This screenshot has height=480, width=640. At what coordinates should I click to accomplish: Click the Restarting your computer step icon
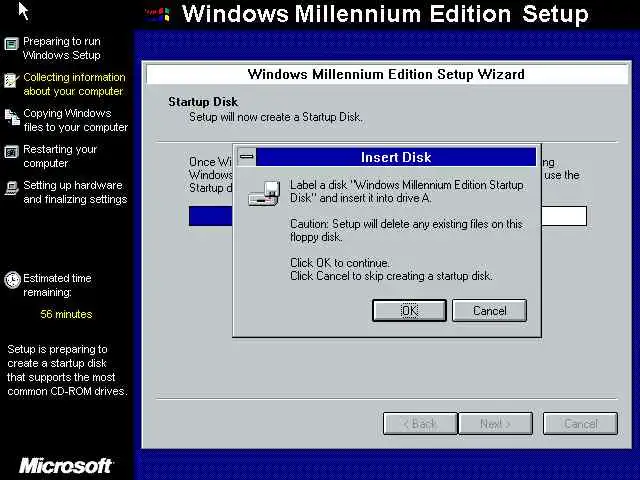11,152
